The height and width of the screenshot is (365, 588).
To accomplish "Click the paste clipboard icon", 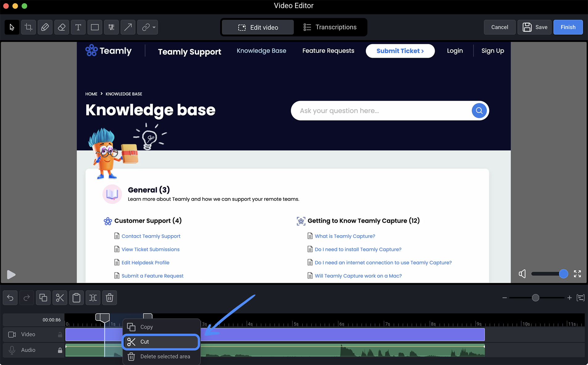I will (x=77, y=298).
